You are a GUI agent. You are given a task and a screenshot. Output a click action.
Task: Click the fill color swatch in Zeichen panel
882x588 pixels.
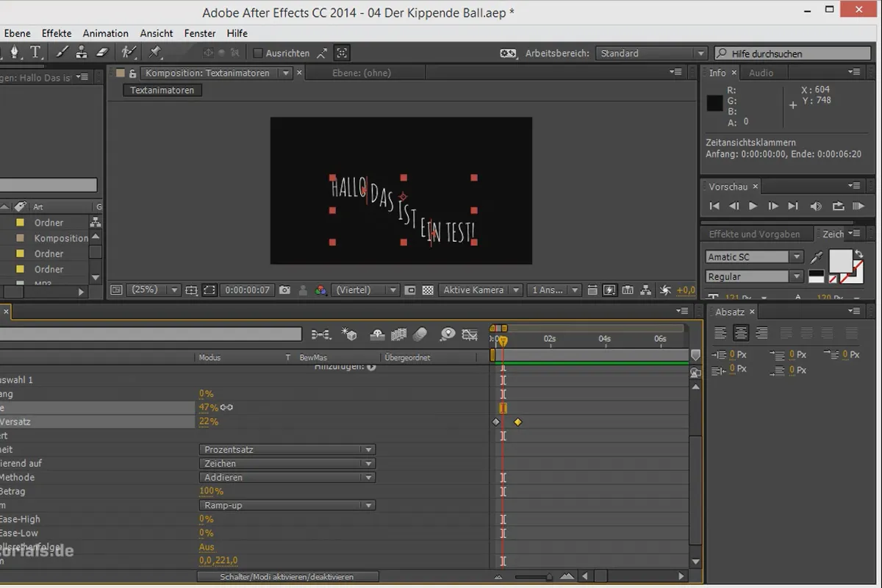coord(840,261)
